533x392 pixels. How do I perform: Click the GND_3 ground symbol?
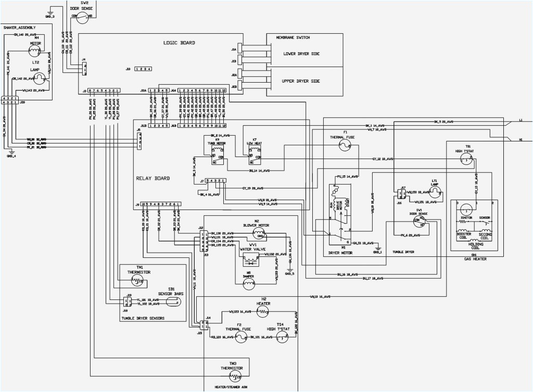point(49,12)
